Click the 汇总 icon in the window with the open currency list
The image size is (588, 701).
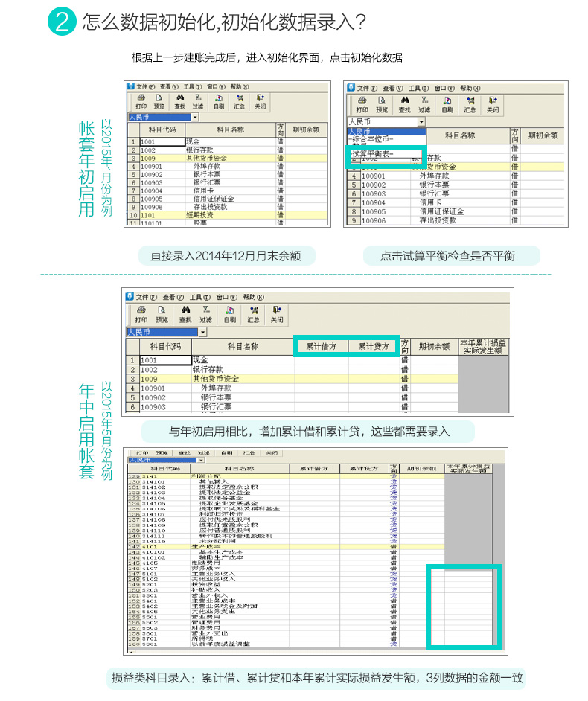pos(470,104)
